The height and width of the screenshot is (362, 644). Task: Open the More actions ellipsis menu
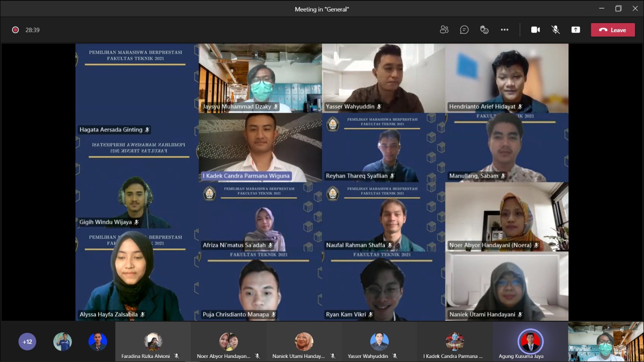click(x=505, y=30)
